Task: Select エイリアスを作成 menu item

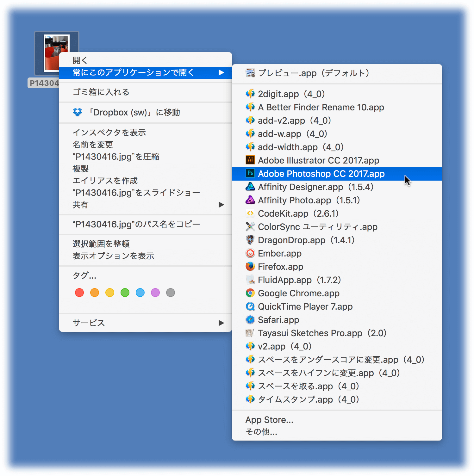Action: pyautogui.click(x=146, y=181)
